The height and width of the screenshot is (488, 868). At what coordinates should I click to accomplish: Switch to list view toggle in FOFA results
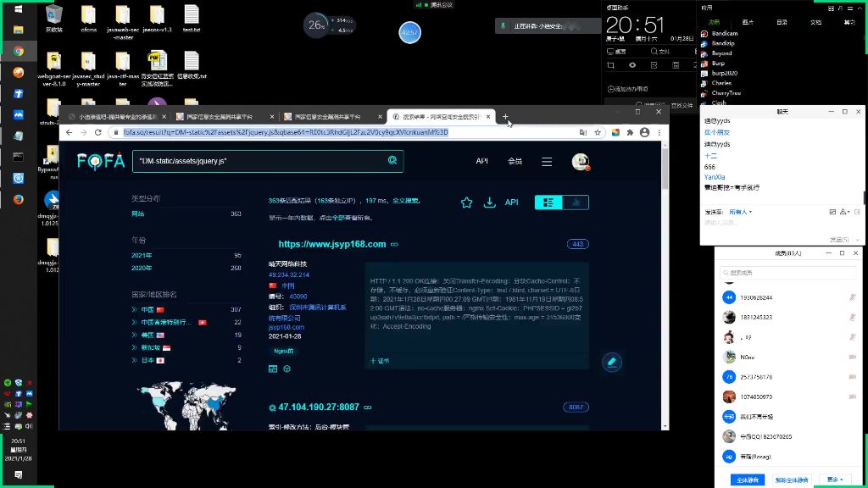point(548,202)
